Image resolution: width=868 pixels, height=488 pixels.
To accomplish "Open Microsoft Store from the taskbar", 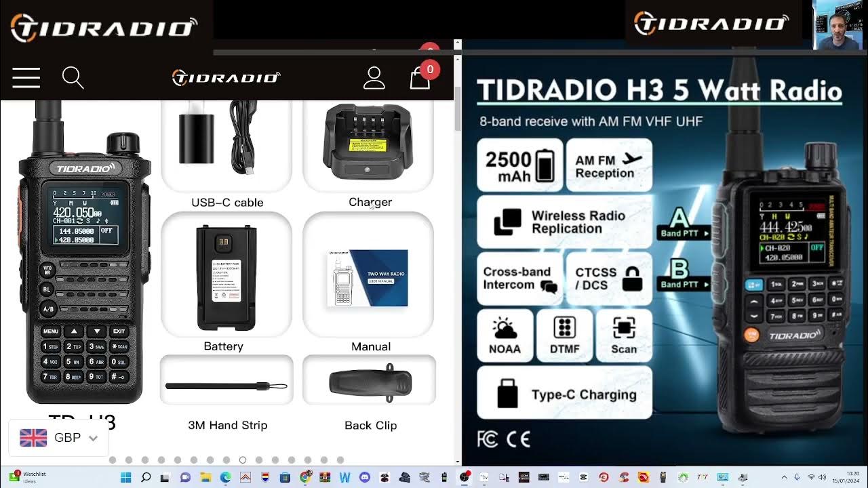I will click(285, 477).
